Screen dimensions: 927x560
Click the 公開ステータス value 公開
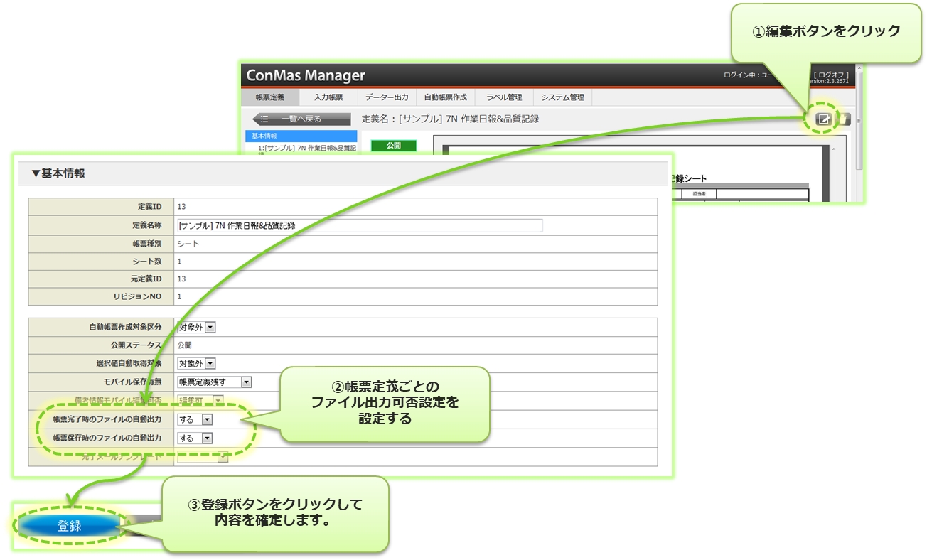click(x=185, y=345)
